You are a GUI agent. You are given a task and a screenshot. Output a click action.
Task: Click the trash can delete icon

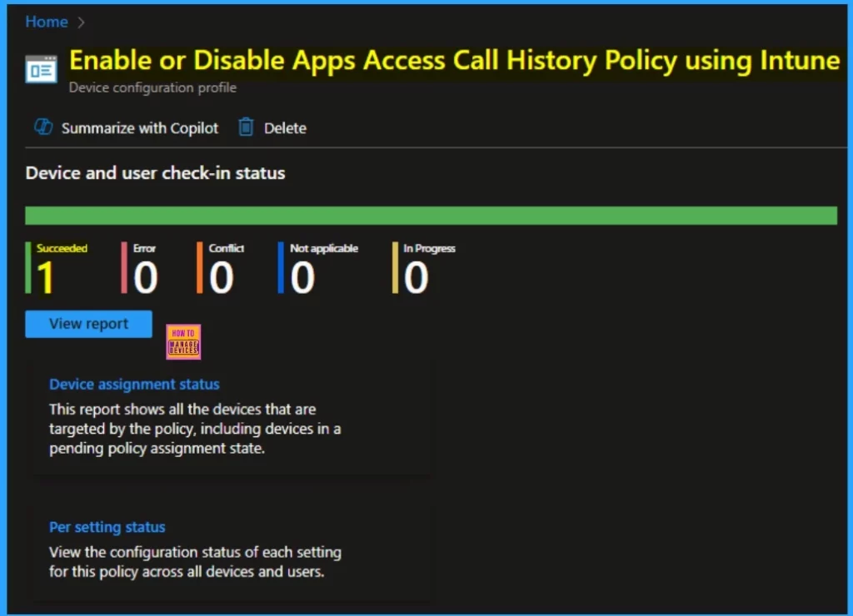tap(246, 127)
